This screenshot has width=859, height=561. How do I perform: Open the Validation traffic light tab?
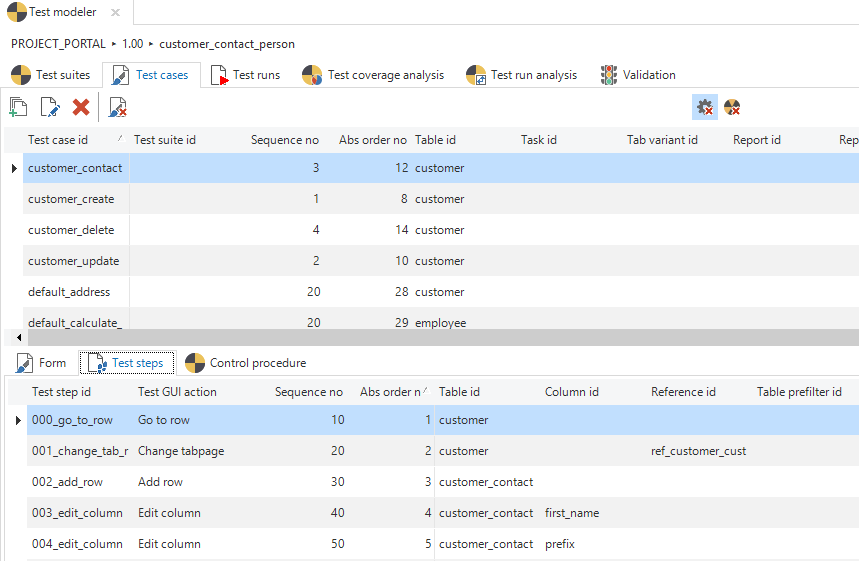point(638,75)
